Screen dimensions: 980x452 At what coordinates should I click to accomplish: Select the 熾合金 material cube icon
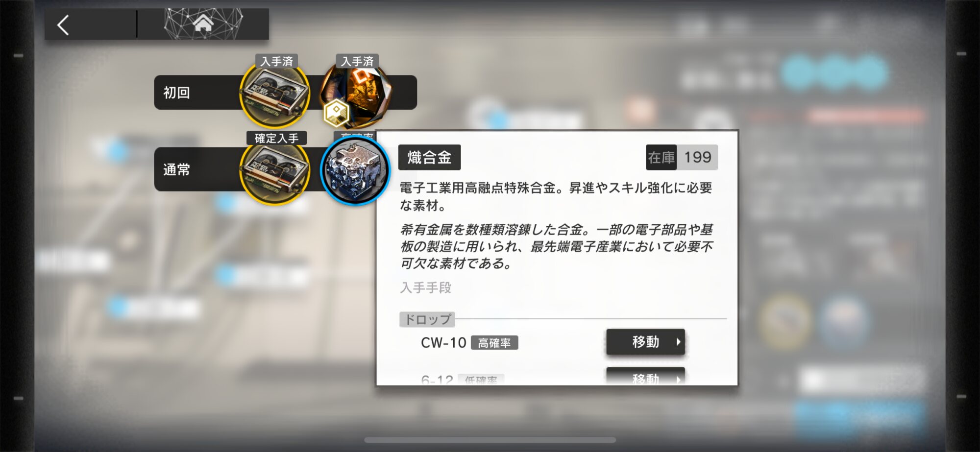(x=355, y=170)
